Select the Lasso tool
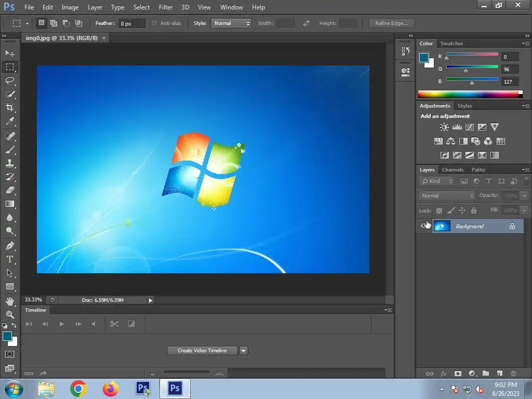The height and width of the screenshot is (399, 532). click(10, 81)
